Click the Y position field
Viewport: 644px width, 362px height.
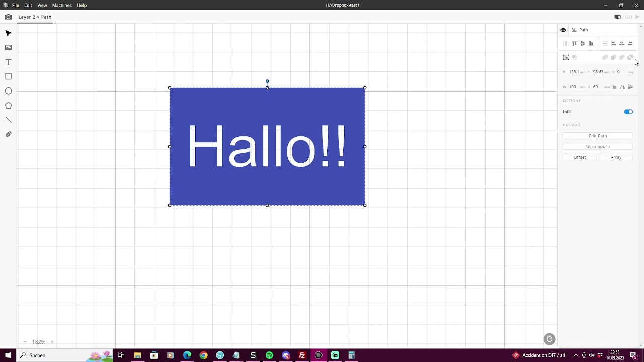tap(598, 72)
